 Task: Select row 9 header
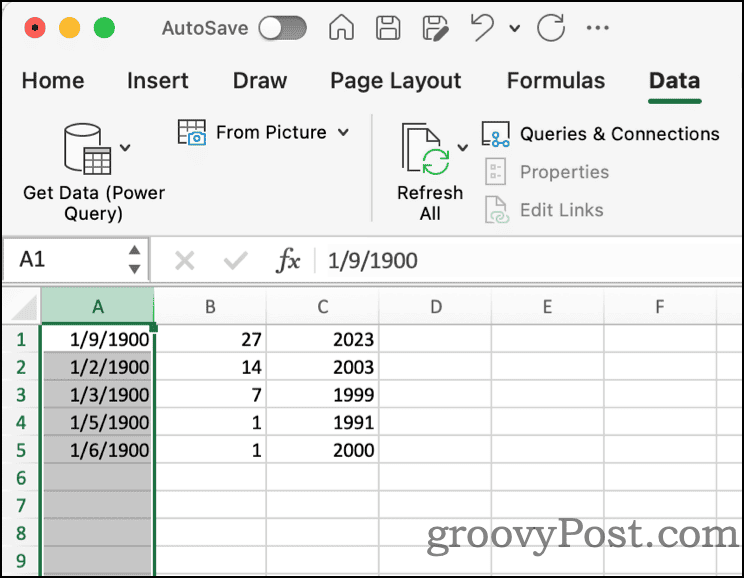tap(21, 561)
